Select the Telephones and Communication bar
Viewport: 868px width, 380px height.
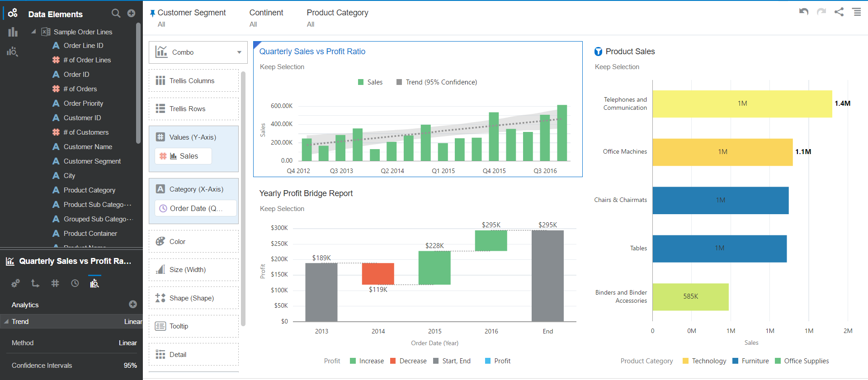pos(742,104)
